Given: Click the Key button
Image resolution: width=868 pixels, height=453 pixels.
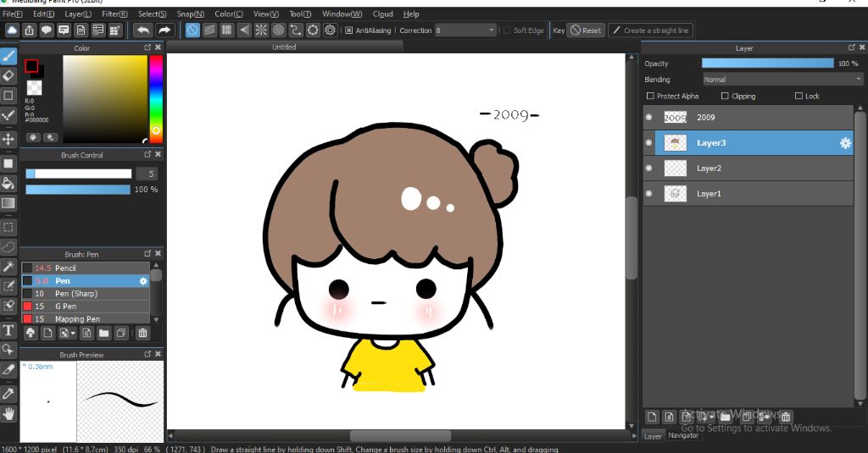Looking at the screenshot, I should pos(559,30).
